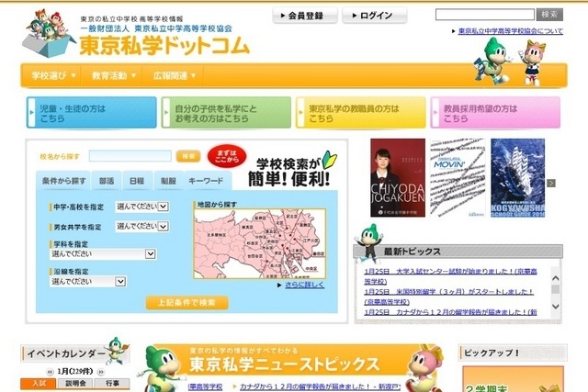Click the 教員採用希望の方は banner
588x392 pixels.
click(x=495, y=113)
